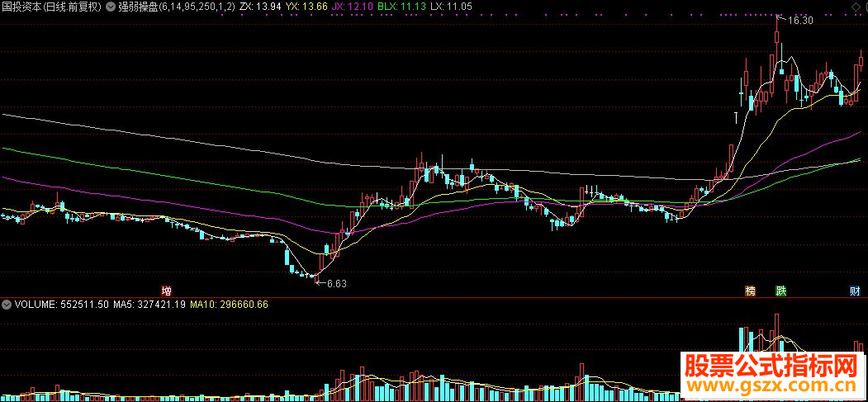Click the VOLUME: 552511.50 readout
This screenshot has height=402, width=868.
point(61,304)
